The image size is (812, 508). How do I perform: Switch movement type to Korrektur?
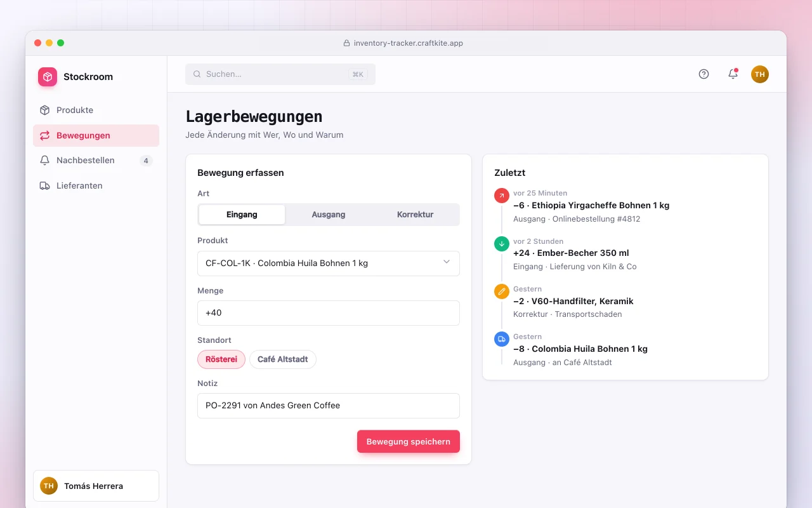coord(415,215)
